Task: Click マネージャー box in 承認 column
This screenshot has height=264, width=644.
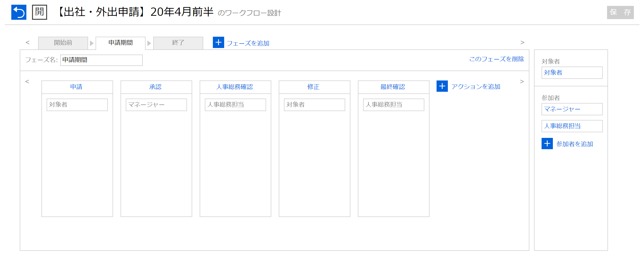Action: (x=156, y=105)
